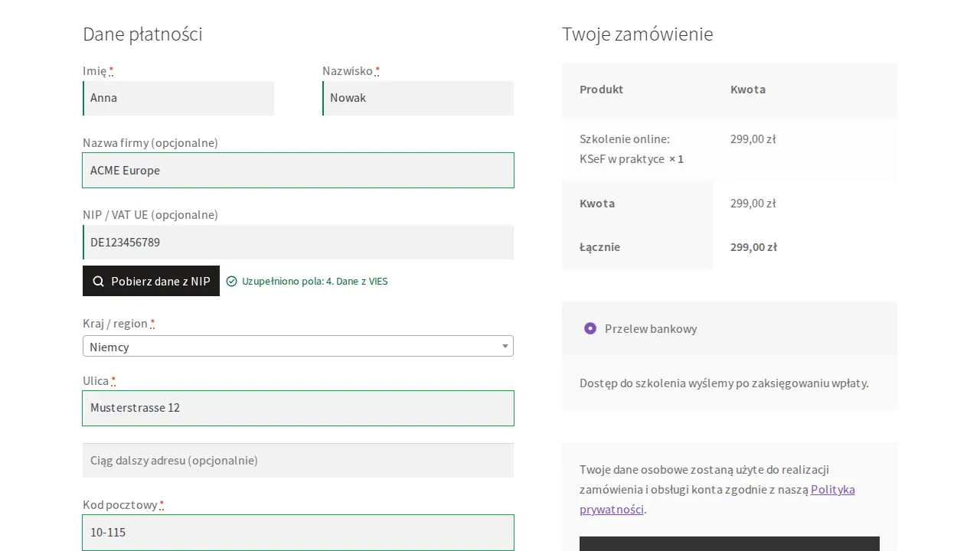Open the Kraj / region dropdown
980x551 pixels.
coord(298,346)
